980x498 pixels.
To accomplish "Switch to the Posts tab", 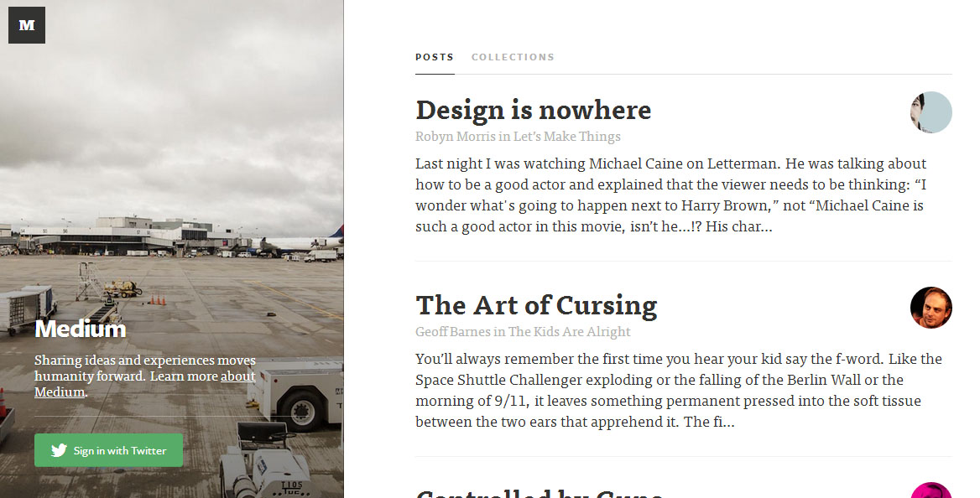I will pyautogui.click(x=435, y=57).
